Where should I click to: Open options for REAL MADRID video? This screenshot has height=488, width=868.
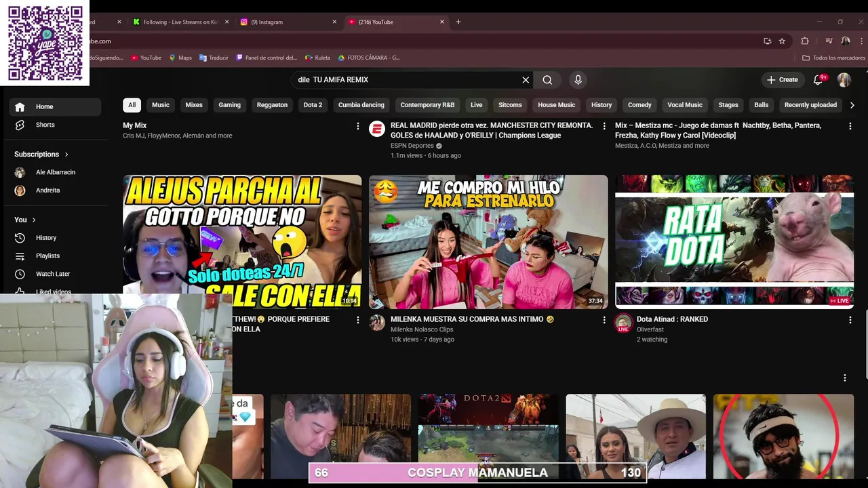point(604,126)
